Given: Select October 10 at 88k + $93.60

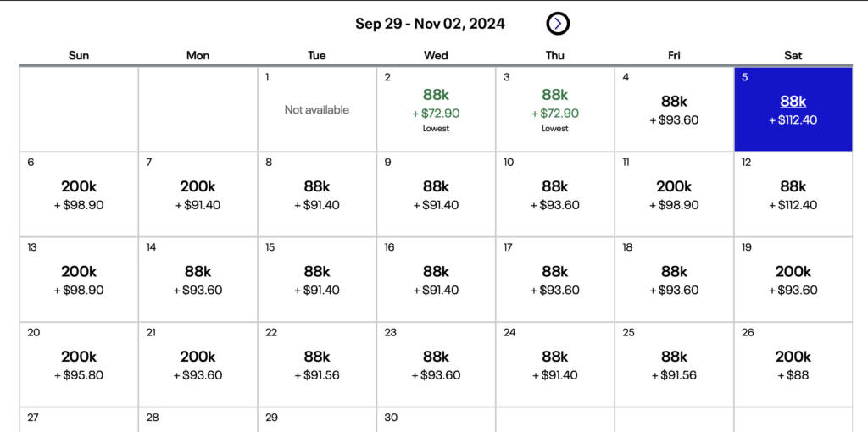Looking at the screenshot, I should 555,195.
